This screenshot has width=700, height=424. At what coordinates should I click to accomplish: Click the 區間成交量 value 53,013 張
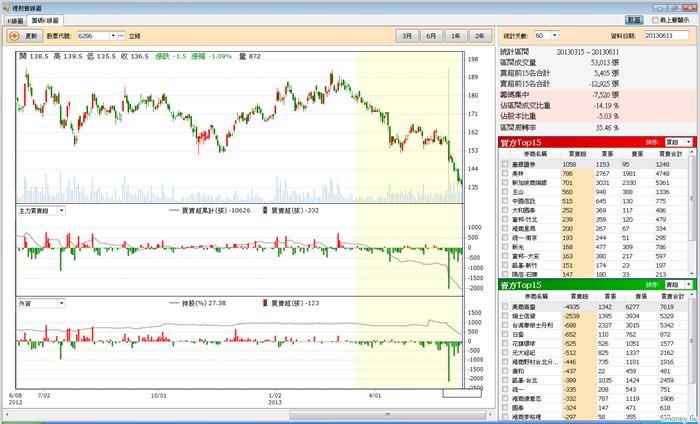[604, 62]
